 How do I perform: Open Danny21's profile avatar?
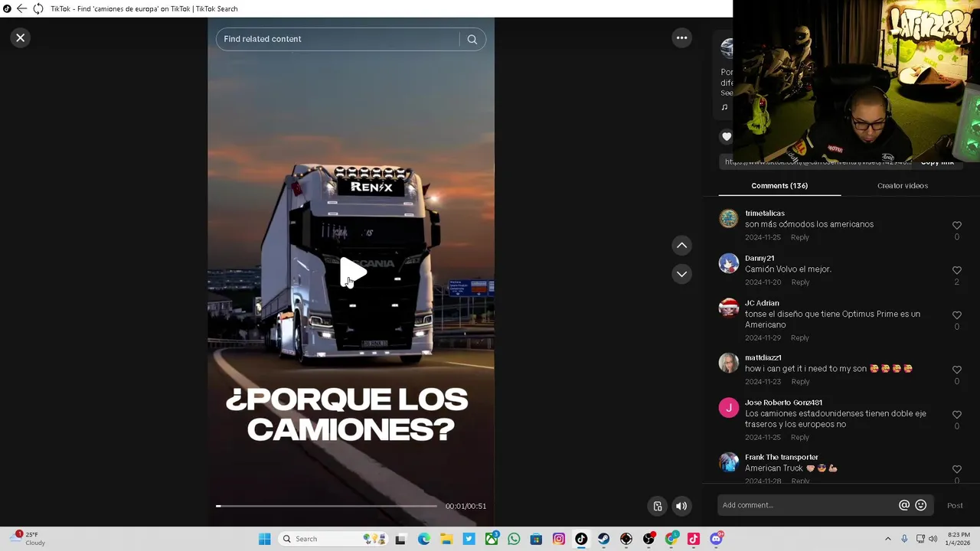pyautogui.click(x=728, y=263)
